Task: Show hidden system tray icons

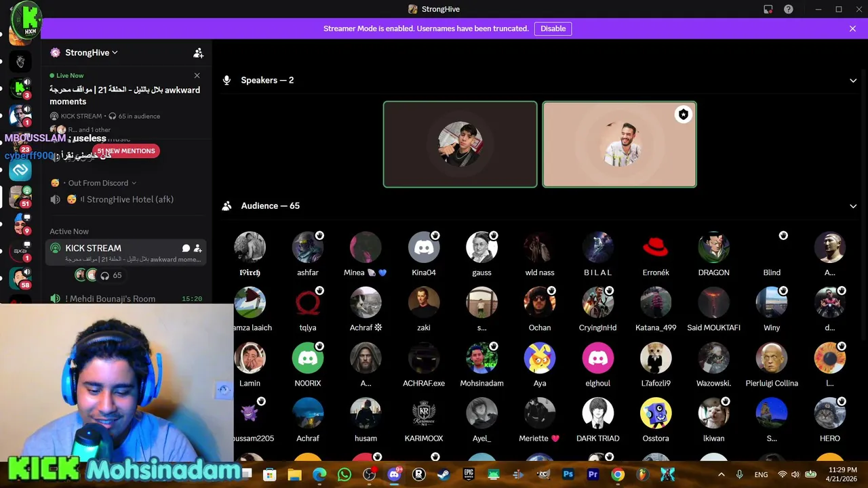Action: [x=721, y=474]
